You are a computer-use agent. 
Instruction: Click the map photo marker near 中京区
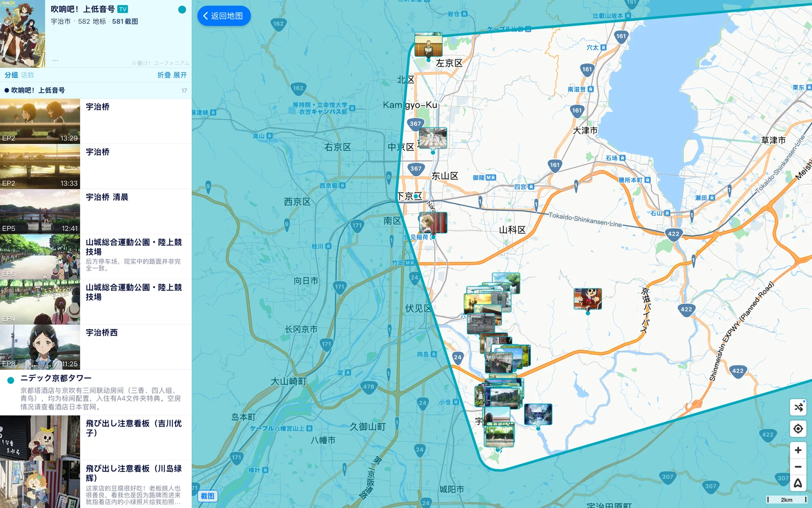pyautogui.click(x=433, y=138)
